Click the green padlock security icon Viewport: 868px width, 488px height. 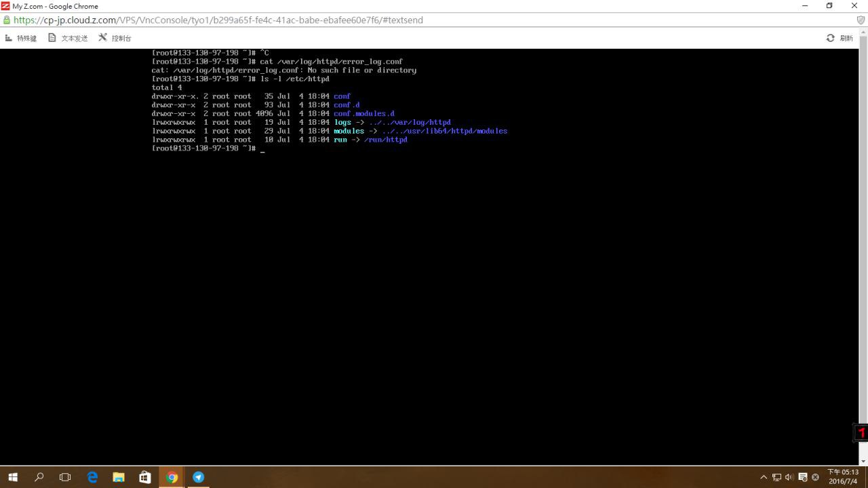7,20
